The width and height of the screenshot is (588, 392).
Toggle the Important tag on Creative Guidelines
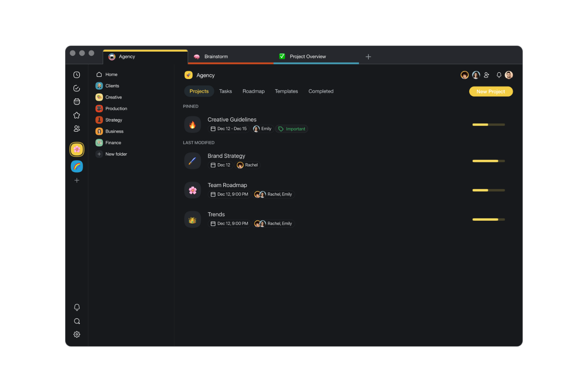click(292, 129)
